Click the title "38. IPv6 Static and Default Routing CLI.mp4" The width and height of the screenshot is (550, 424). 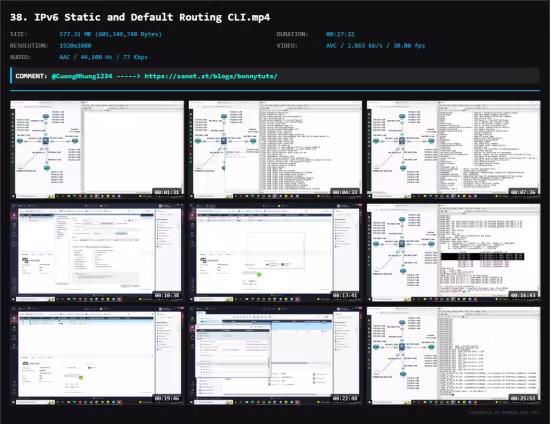point(140,17)
